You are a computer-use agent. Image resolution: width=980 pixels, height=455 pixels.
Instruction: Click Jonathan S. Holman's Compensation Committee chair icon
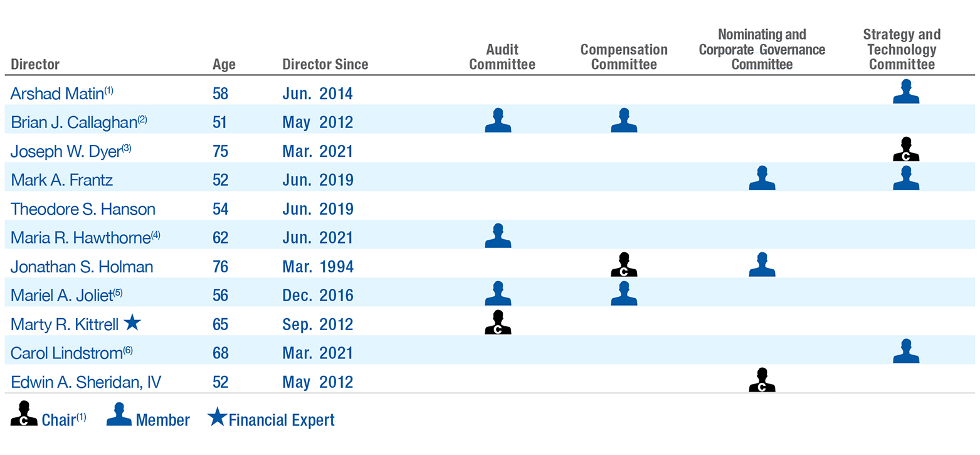pos(624,265)
